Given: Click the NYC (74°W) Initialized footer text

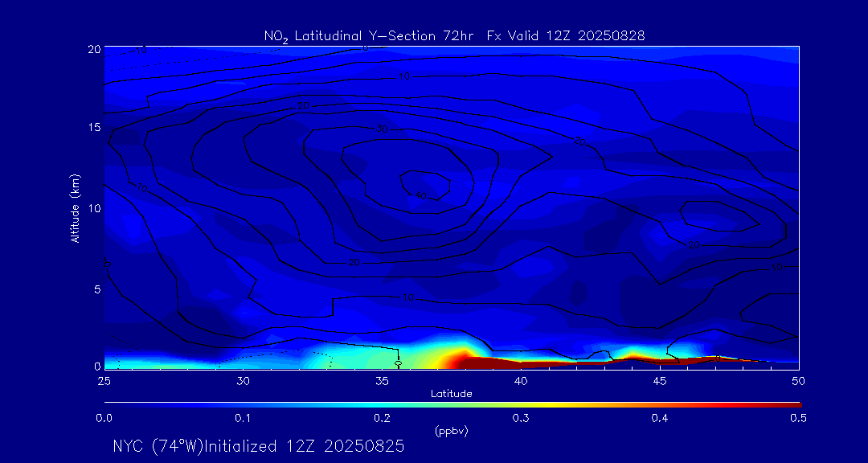Looking at the screenshot, I should point(258,446).
